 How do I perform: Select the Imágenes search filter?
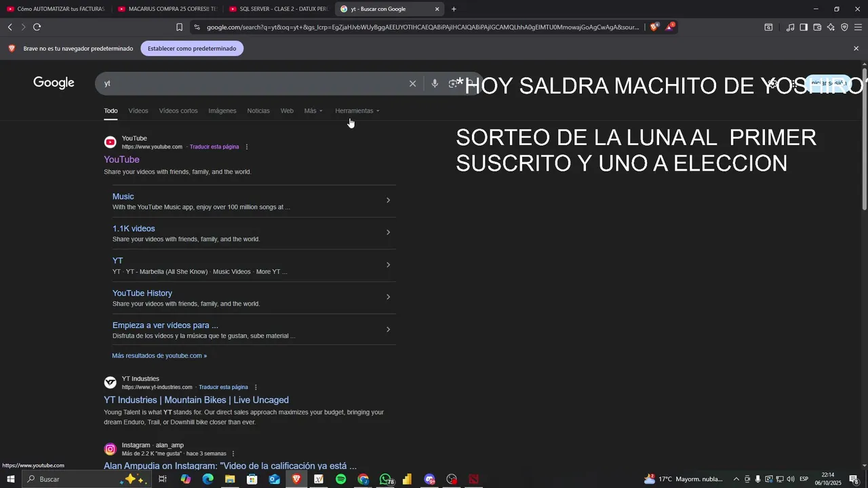tap(222, 110)
